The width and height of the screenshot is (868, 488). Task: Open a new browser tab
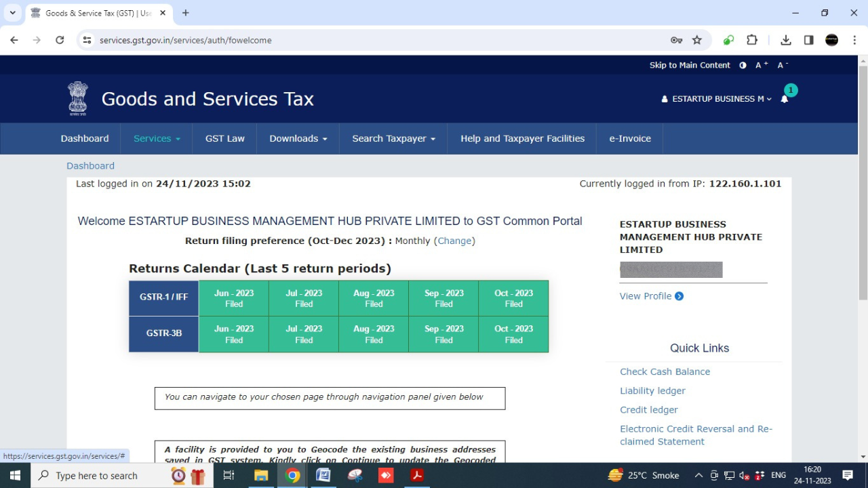pos(186,13)
